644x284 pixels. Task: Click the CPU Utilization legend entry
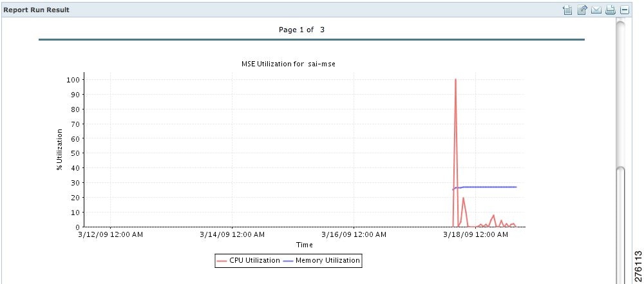pyautogui.click(x=249, y=261)
